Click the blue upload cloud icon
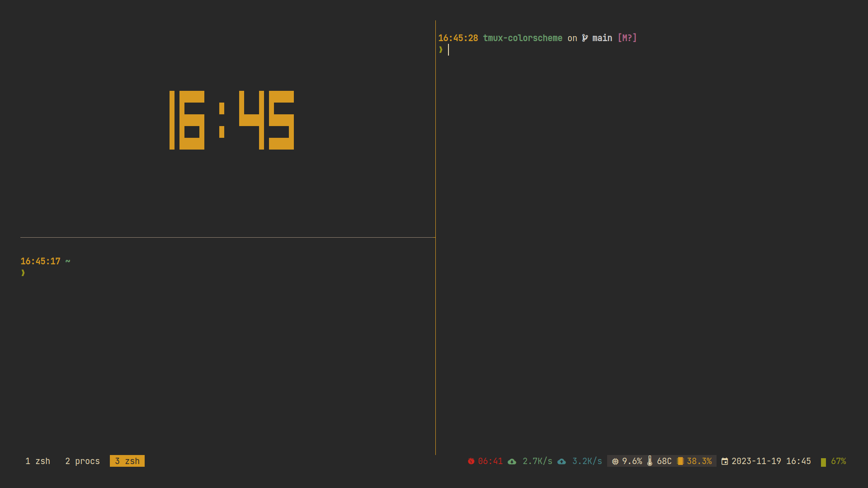868x488 pixels. coord(561,461)
